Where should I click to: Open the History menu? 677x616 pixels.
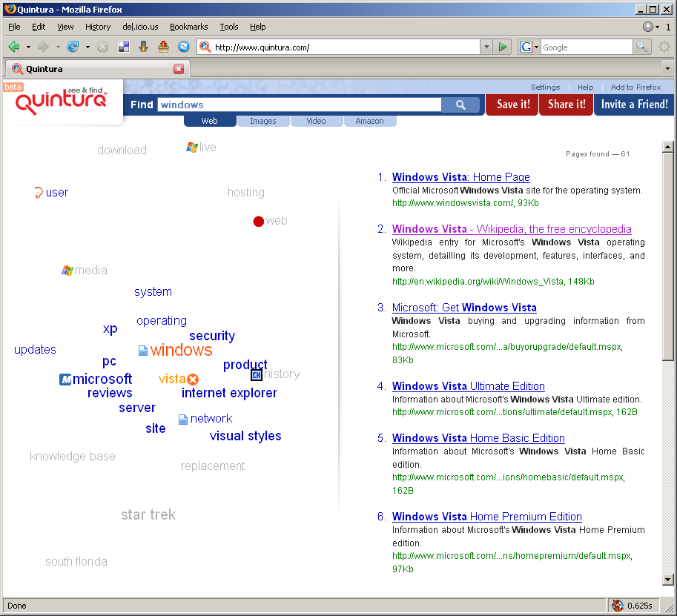98,27
